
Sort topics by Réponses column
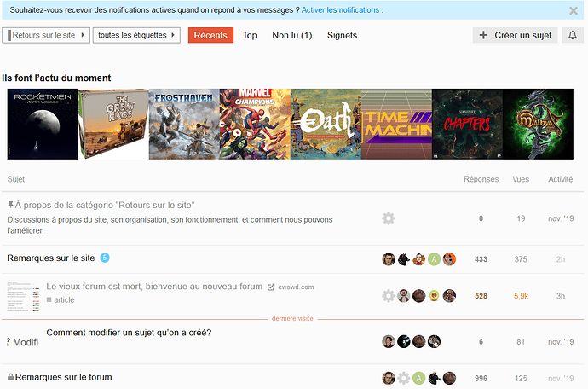tap(481, 179)
